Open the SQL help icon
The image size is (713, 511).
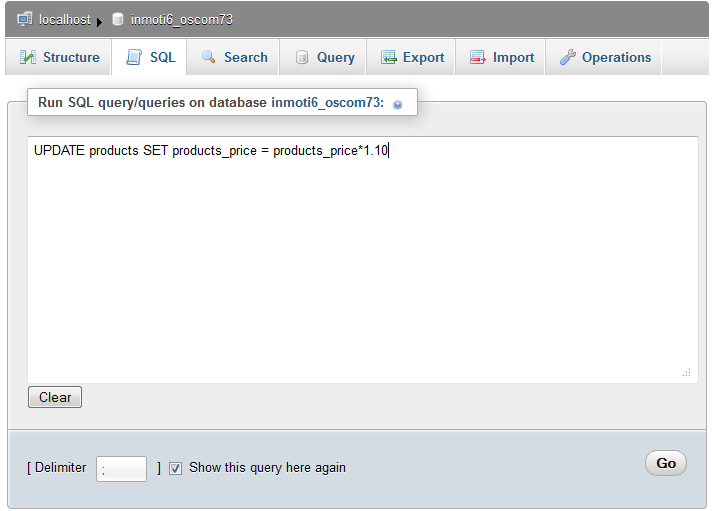point(398,104)
